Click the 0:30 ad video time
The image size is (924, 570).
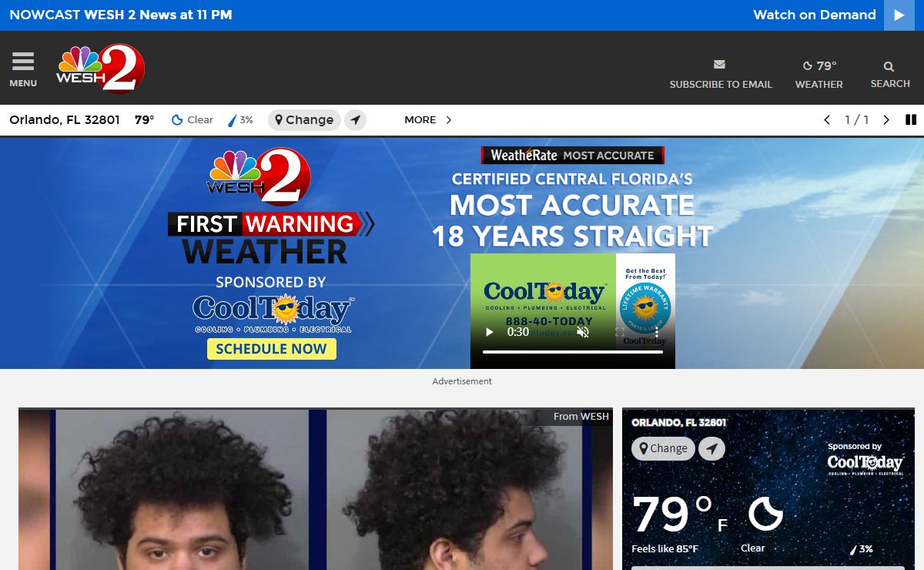517,332
